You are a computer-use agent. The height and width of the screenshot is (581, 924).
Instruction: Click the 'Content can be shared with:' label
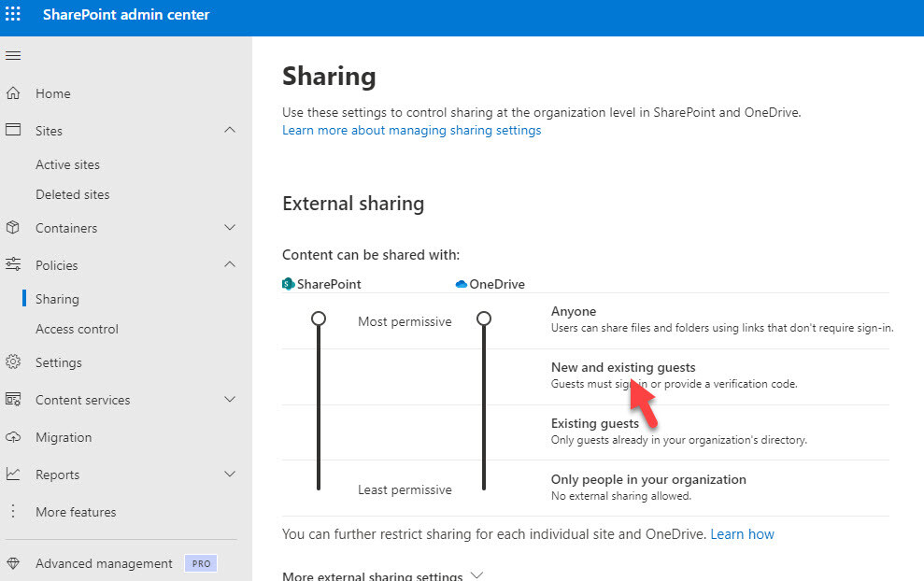pyautogui.click(x=371, y=255)
